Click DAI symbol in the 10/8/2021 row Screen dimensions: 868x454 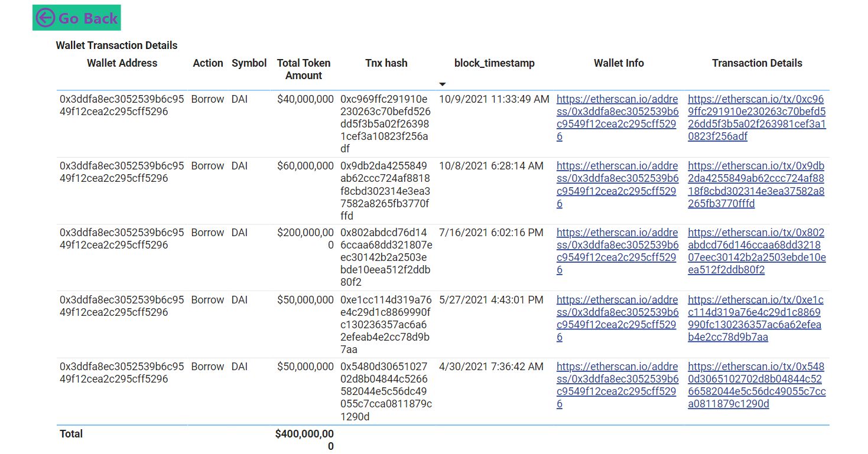[x=239, y=166]
